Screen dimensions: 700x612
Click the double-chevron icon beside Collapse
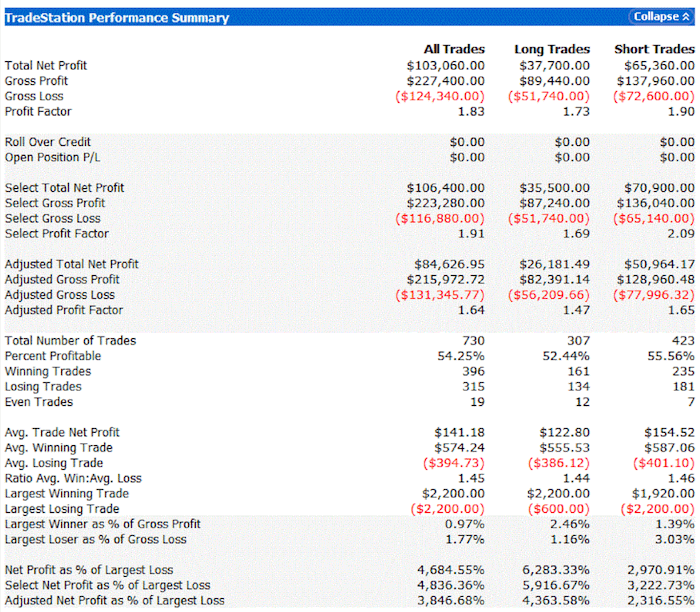pyautogui.click(x=686, y=17)
